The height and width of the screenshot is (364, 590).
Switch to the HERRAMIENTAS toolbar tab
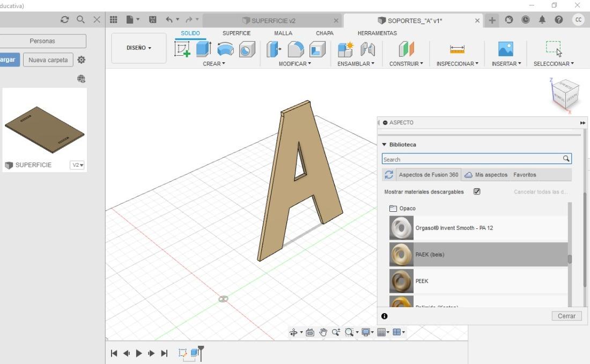(x=377, y=33)
